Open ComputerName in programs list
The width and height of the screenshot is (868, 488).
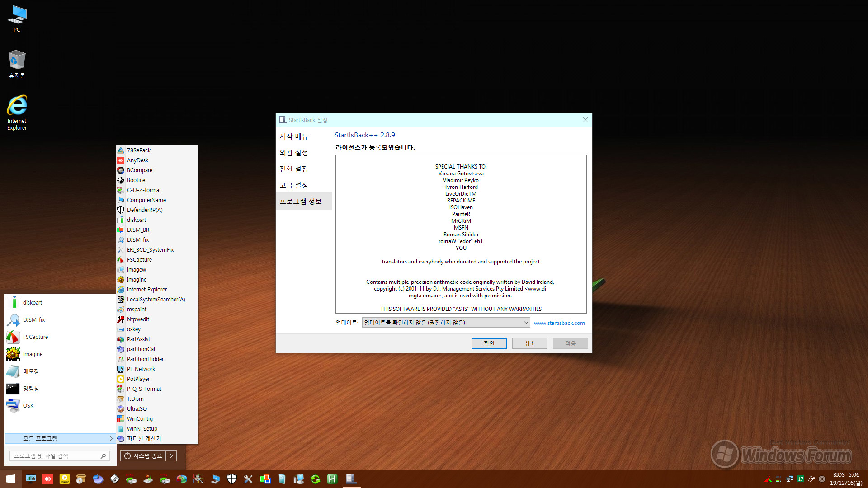tap(156, 200)
